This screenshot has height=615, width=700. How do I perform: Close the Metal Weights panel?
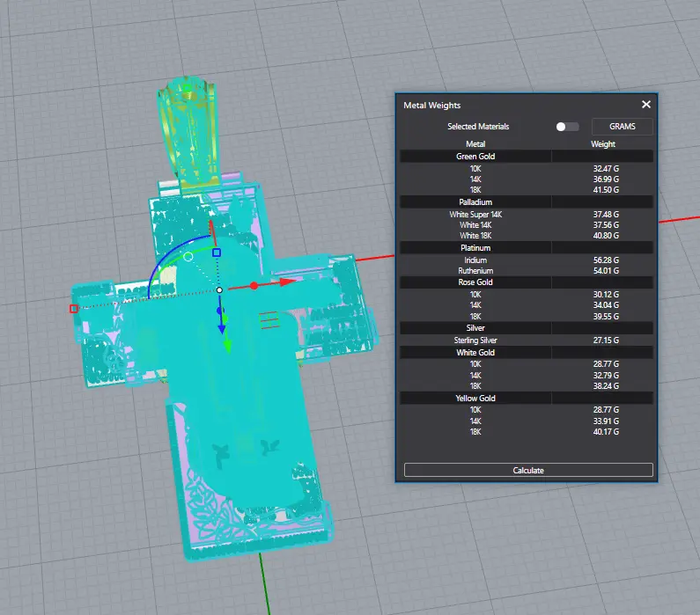pos(646,105)
